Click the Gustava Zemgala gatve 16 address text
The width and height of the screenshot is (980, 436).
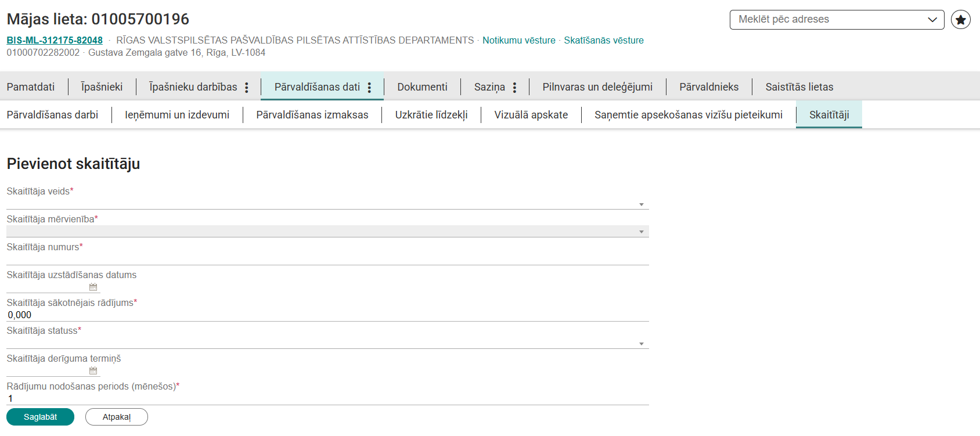click(x=176, y=52)
